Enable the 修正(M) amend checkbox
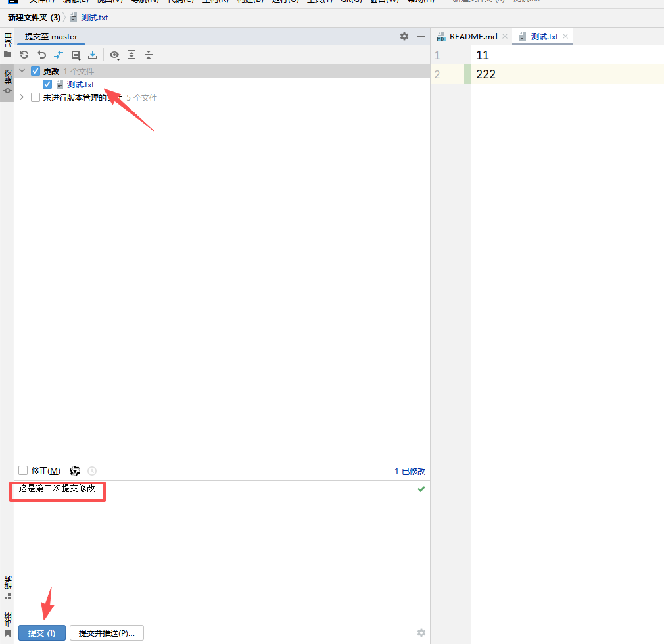Image resolution: width=664 pixels, height=644 pixels. point(23,470)
